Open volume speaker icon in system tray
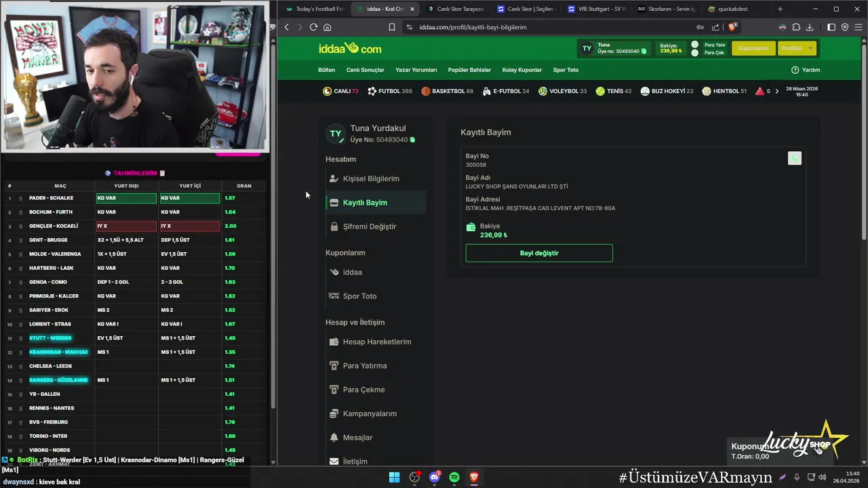 click(823, 477)
